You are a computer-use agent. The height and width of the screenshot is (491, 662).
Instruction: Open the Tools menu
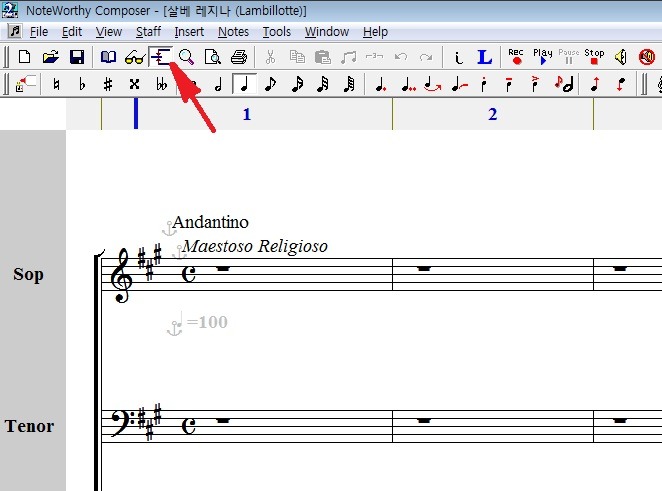coord(277,32)
